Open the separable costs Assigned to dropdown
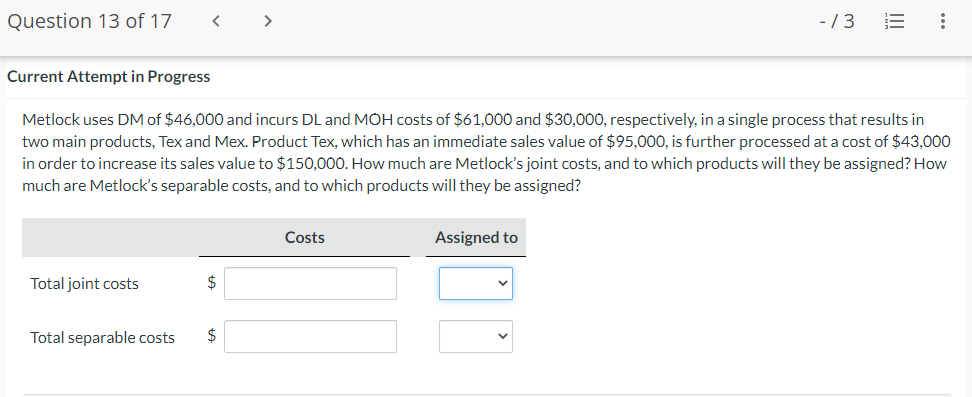972x397 pixels. 476,337
